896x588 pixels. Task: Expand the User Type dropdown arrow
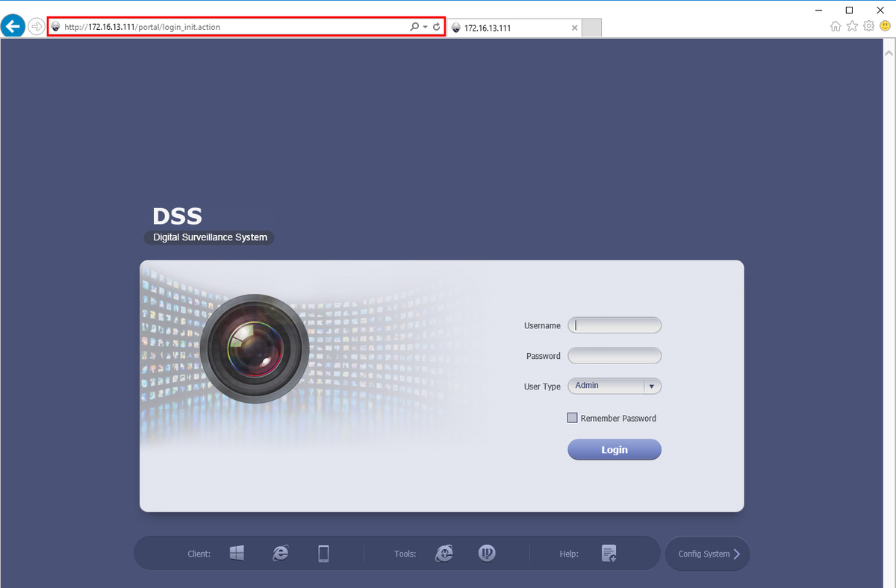tap(652, 387)
